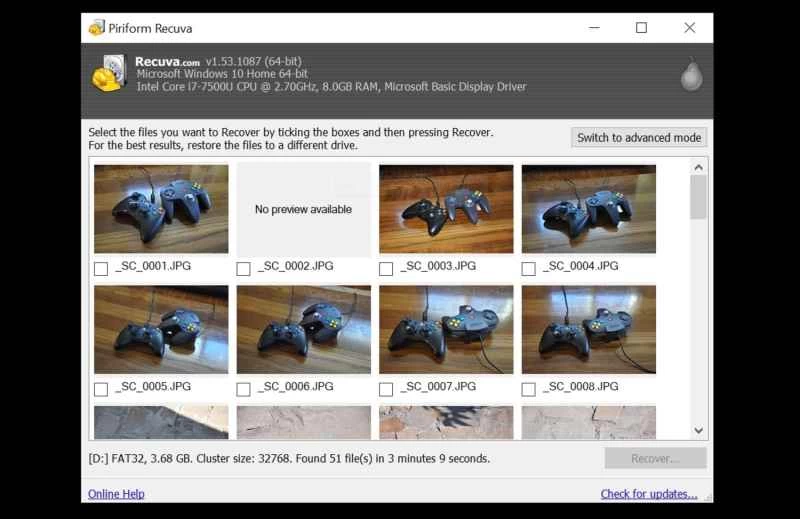Tick the _SC_0008.JPG checkbox
The image size is (800, 519).
(x=530, y=389)
